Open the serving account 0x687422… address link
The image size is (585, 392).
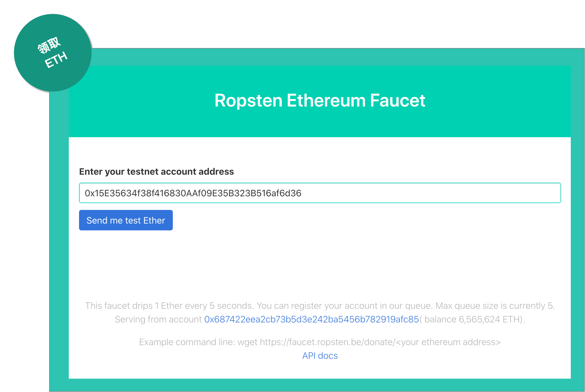click(312, 319)
